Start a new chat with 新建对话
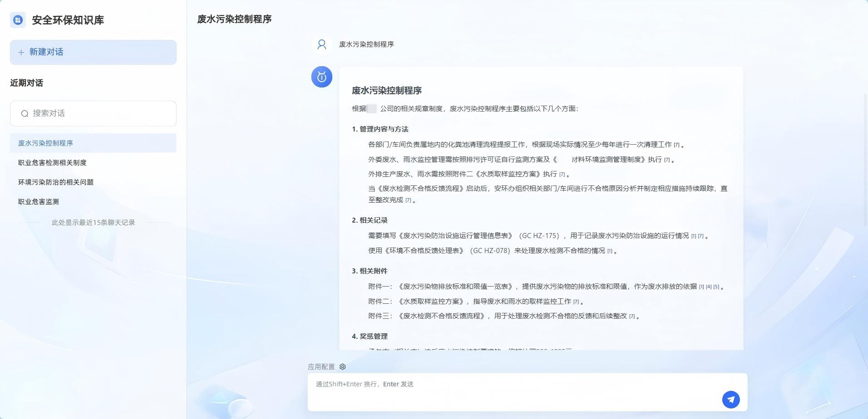 [x=93, y=53]
